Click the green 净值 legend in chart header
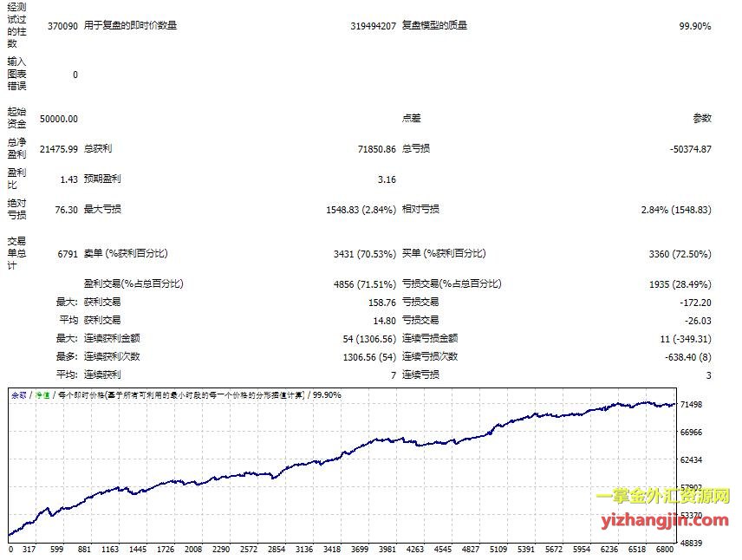Viewport: 742px width, 560px height. click(42, 394)
